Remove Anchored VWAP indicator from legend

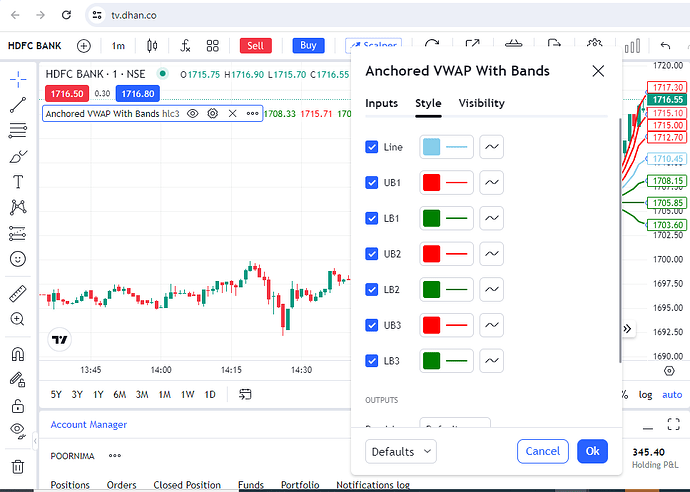[232, 114]
